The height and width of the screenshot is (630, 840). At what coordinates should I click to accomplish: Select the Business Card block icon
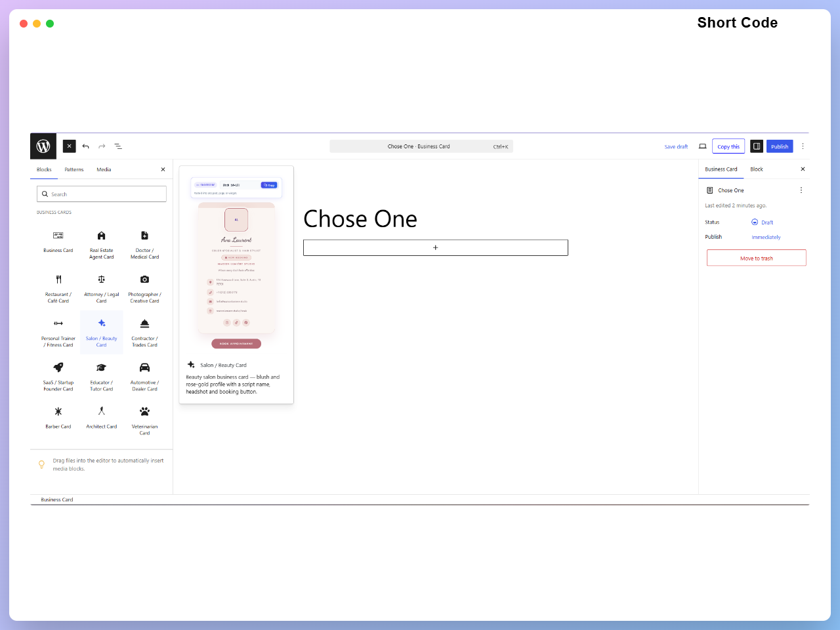pos(58,236)
